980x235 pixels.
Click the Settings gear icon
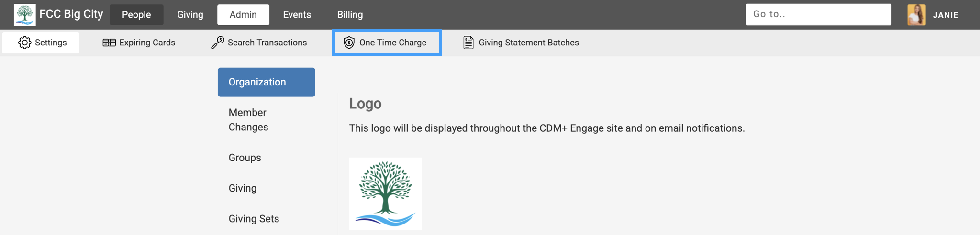[x=24, y=43]
